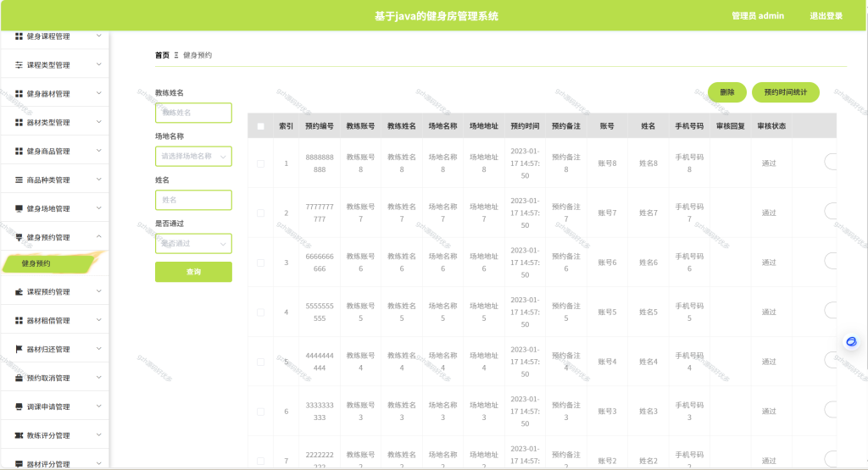Click the 预约时间 column header
Viewport: 868px width, 470px height.
pyautogui.click(x=525, y=126)
